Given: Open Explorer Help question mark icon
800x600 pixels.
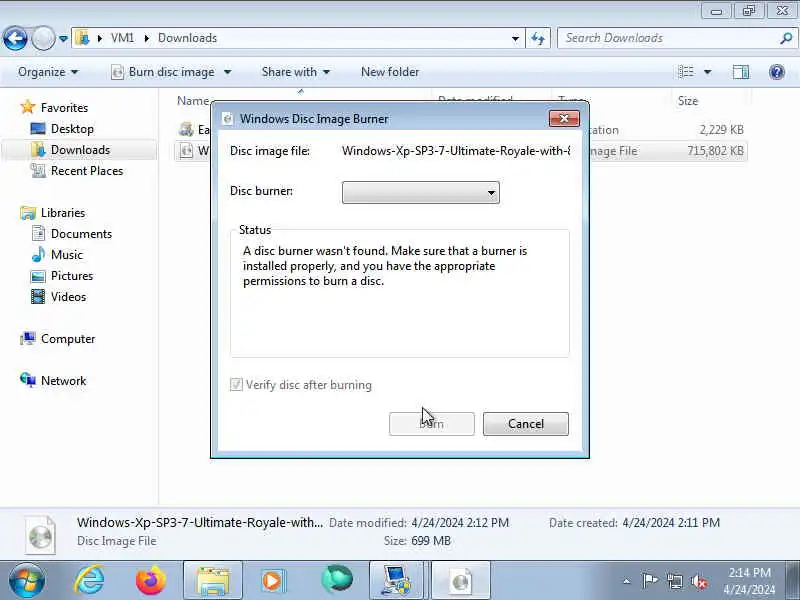Looking at the screenshot, I should point(777,72).
